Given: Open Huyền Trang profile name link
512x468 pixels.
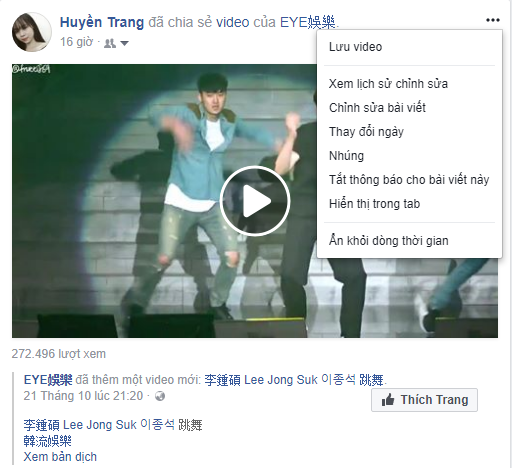Looking at the screenshot, I should (102, 22).
